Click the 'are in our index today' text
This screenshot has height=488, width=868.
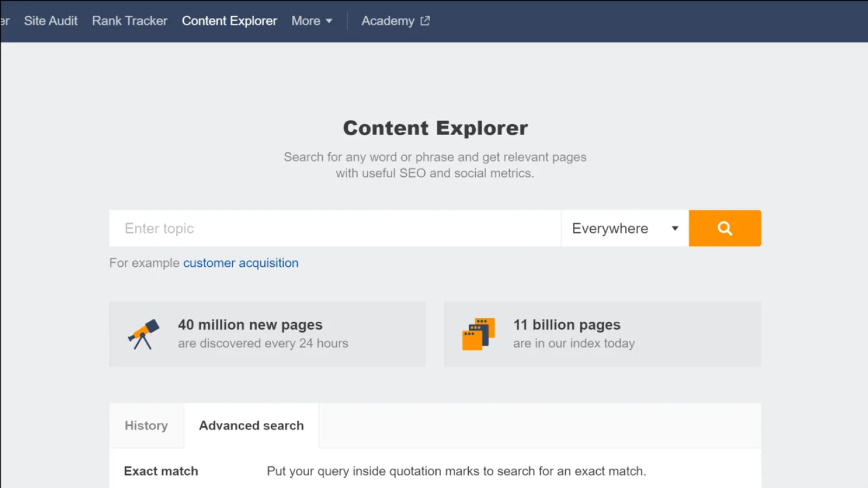[x=574, y=343]
